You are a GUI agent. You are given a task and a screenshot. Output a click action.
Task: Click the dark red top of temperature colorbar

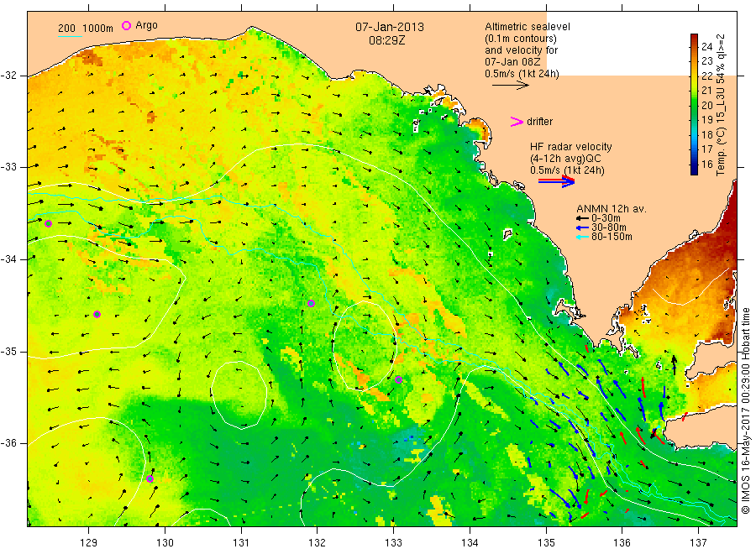pyautogui.click(x=694, y=39)
